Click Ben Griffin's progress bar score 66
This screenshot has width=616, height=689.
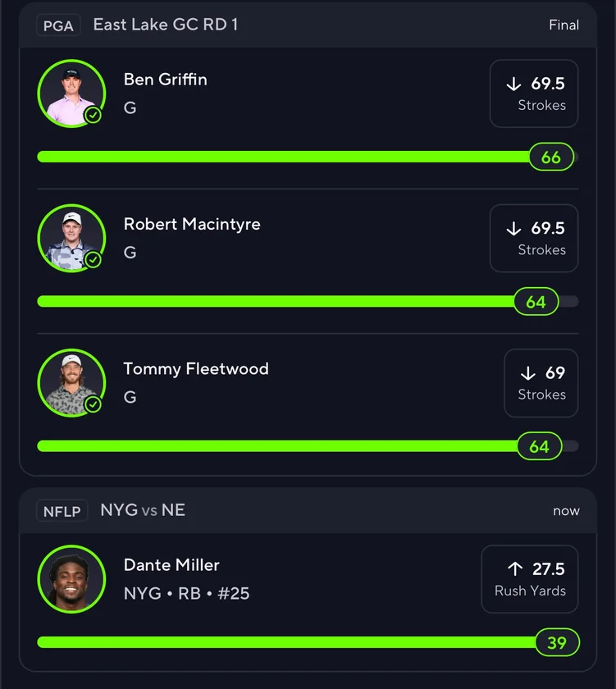pyautogui.click(x=551, y=157)
